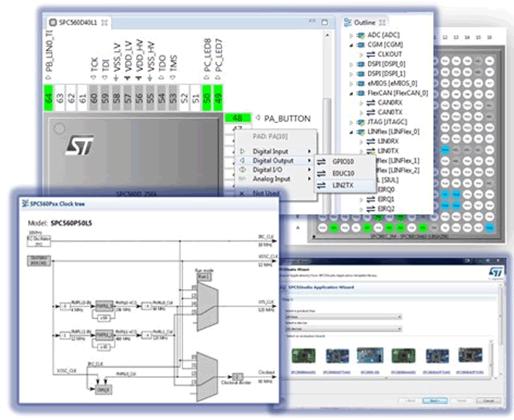
Task: Expand the EIRQ2 tree node
Action: [x=361, y=209]
